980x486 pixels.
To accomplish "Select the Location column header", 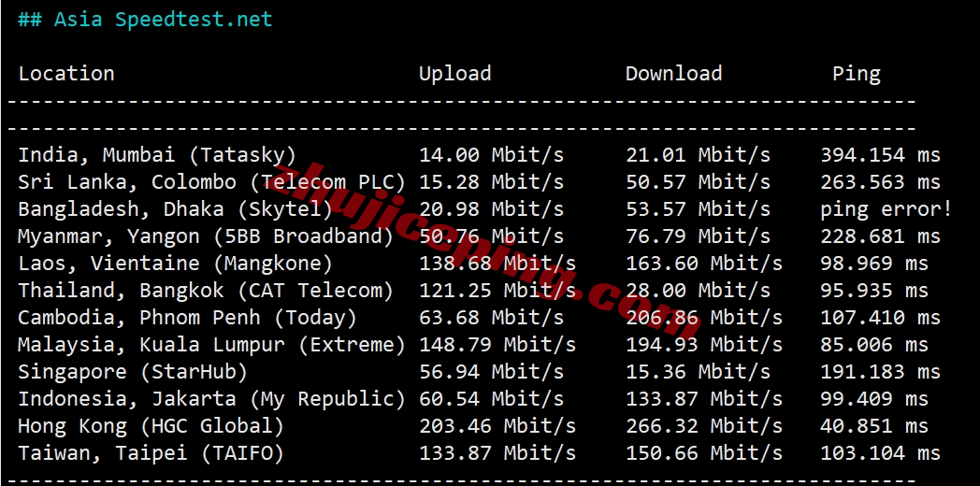I will coord(66,73).
